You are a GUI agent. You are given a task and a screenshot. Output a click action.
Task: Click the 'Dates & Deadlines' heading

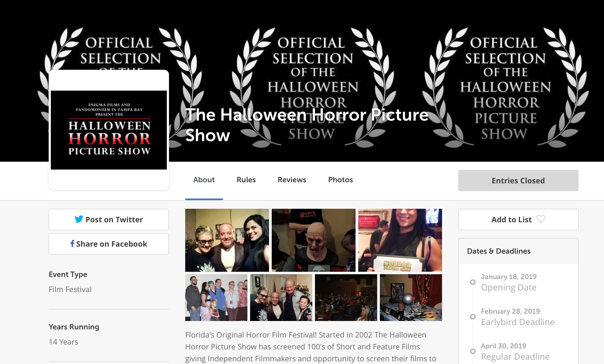click(x=499, y=251)
